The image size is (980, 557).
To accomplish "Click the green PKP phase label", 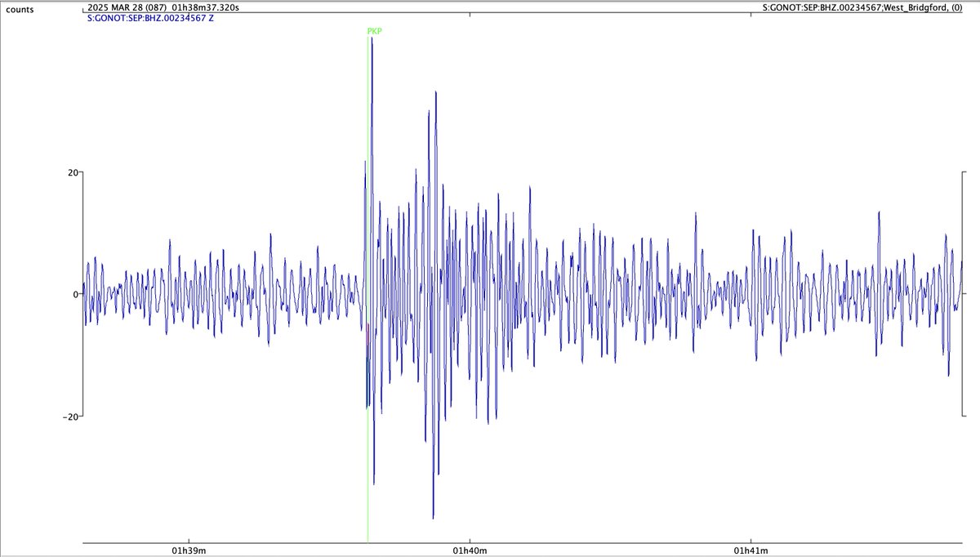I will click(375, 31).
